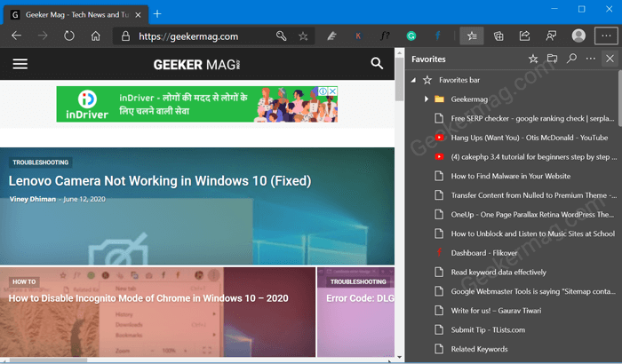Select the Geeker Mag tab

click(x=76, y=15)
